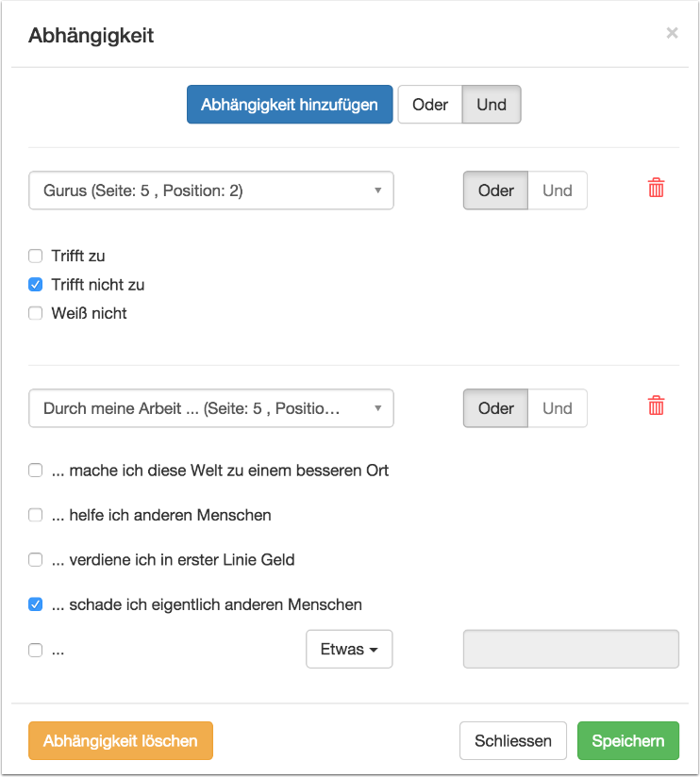Choose 'Und' for the Durch meine Arbeit dependency

(557, 408)
